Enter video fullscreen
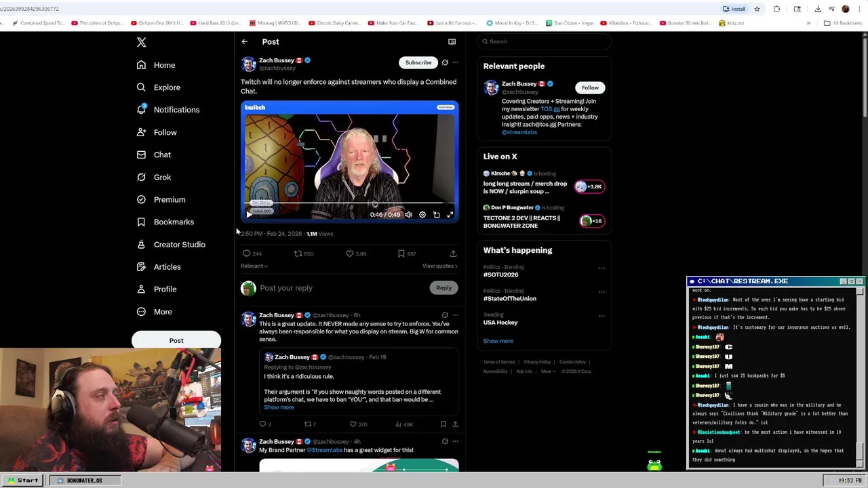 coord(450,215)
